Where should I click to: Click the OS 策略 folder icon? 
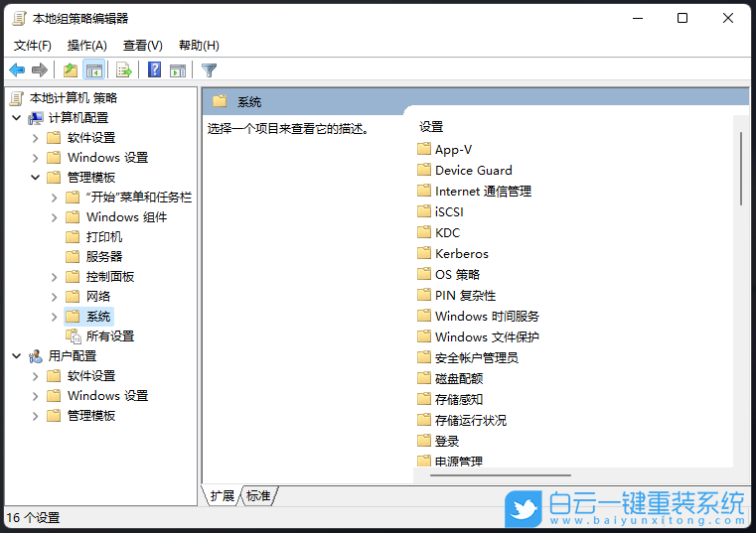tap(424, 274)
